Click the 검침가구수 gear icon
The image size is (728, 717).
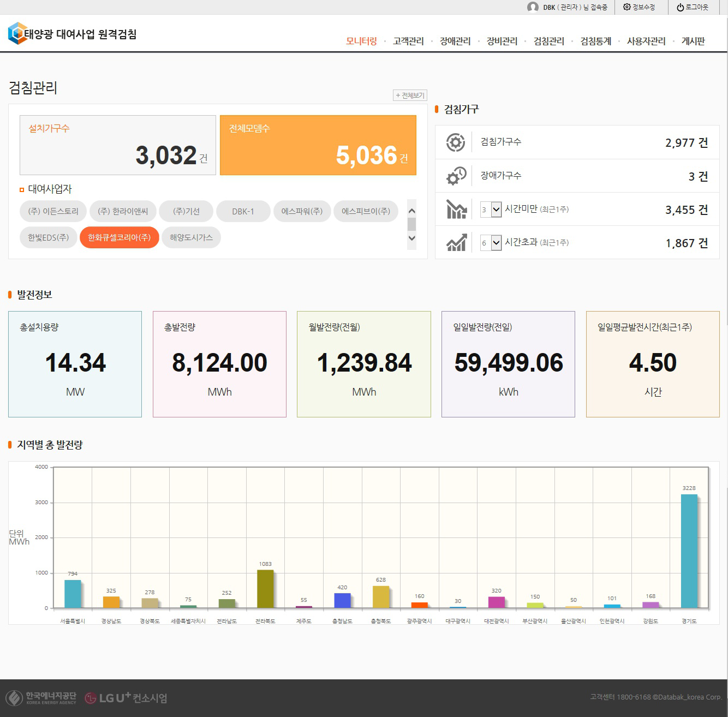[x=456, y=142]
